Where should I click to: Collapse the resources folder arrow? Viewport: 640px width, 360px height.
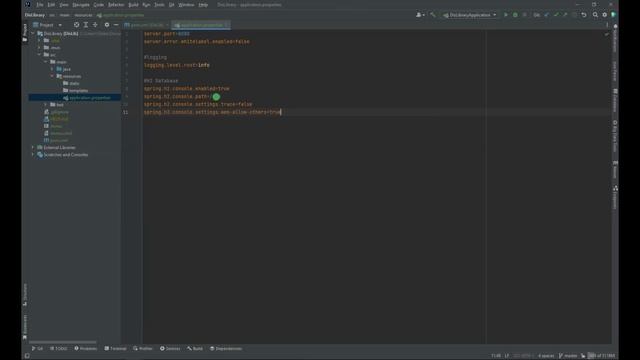click(x=52, y=76)
